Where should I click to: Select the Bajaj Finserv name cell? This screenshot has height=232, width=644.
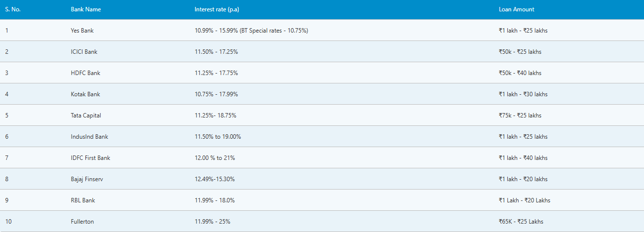tap(87, 179)
